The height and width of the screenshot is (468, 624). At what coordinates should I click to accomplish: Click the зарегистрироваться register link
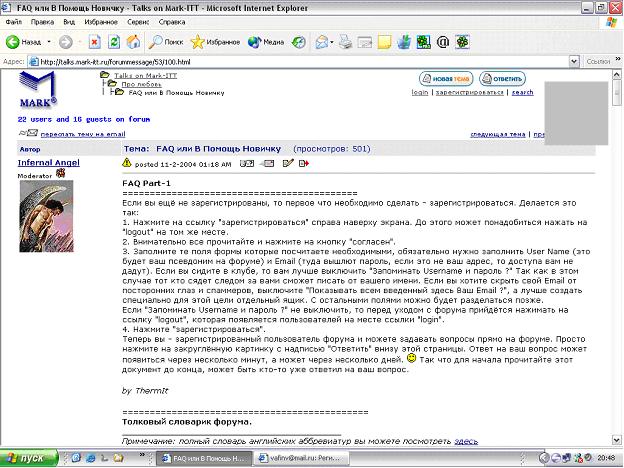(x=470, y=92)
